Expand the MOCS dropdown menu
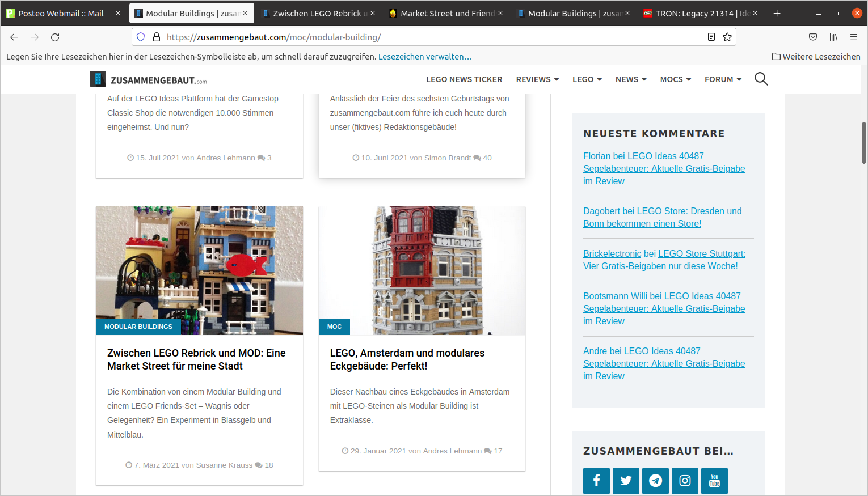 click(x=675, y=79)
